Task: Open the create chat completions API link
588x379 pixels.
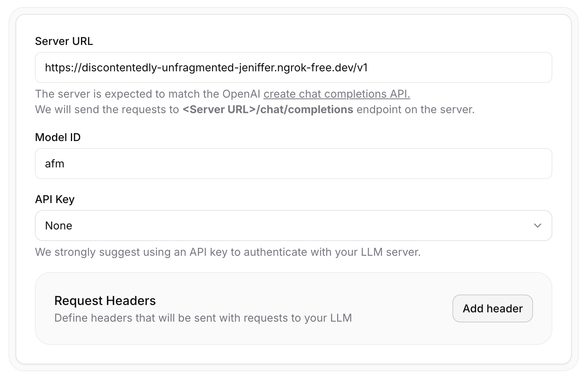Action: [x=336, y=94]
